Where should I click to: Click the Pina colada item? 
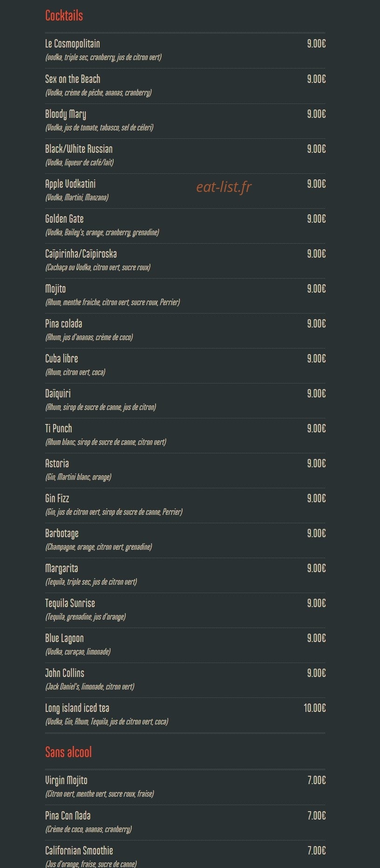(63, 324)
